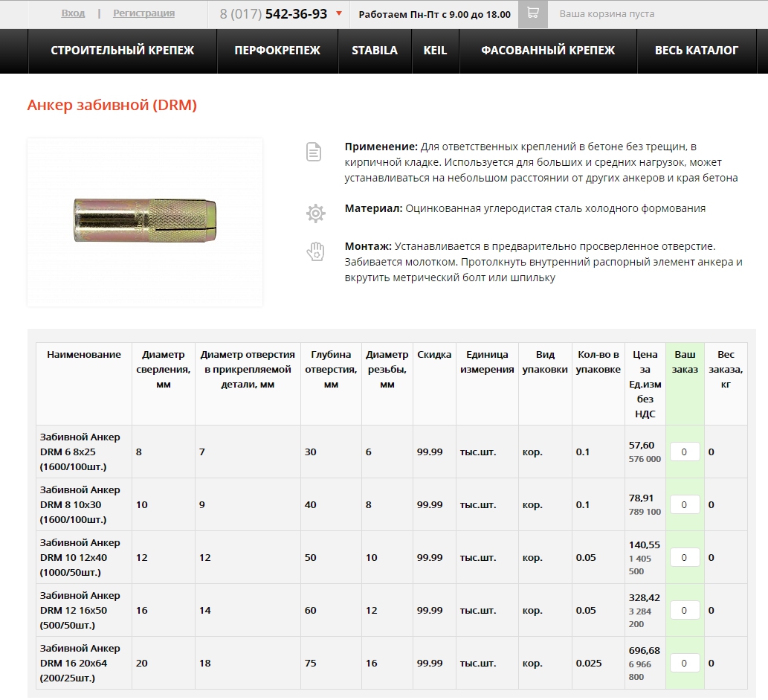Click the order quantity field for DRM 10 12x40

point(684,558)
